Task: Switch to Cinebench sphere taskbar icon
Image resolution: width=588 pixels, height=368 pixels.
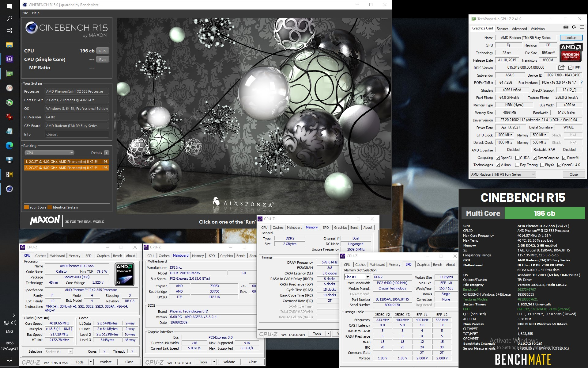Action: point(9,189)
